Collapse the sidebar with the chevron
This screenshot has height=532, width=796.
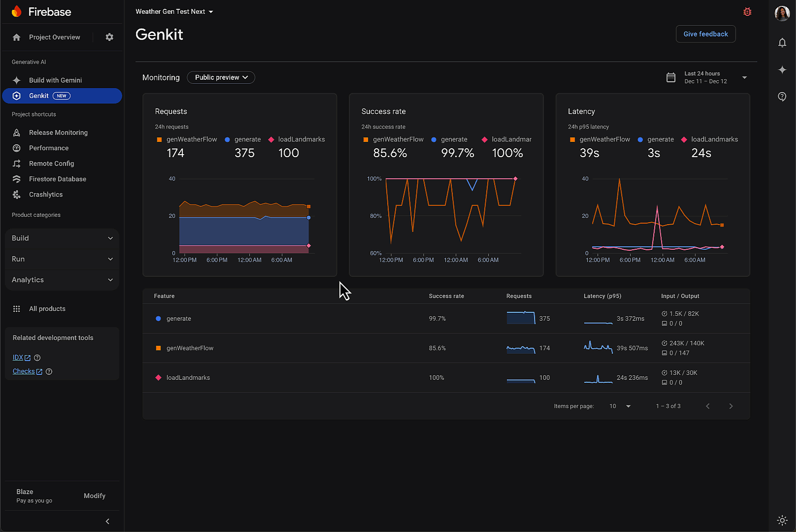[x=107, y=521]
